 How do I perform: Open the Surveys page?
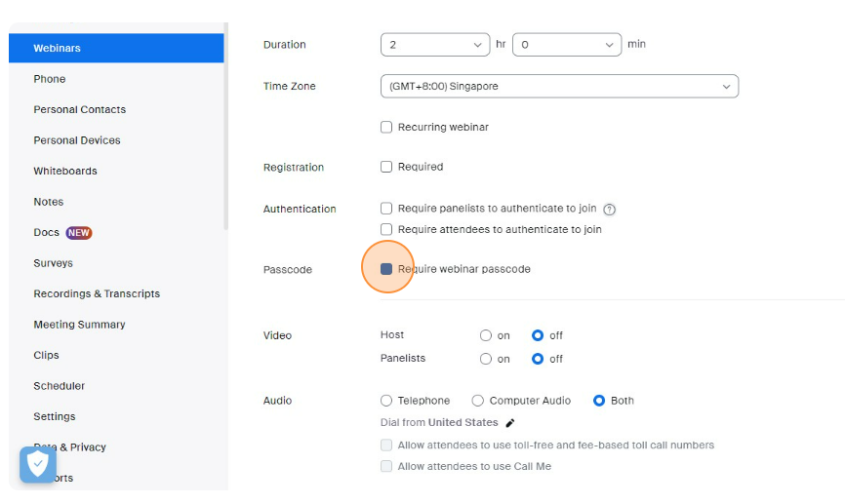point(53,263)
